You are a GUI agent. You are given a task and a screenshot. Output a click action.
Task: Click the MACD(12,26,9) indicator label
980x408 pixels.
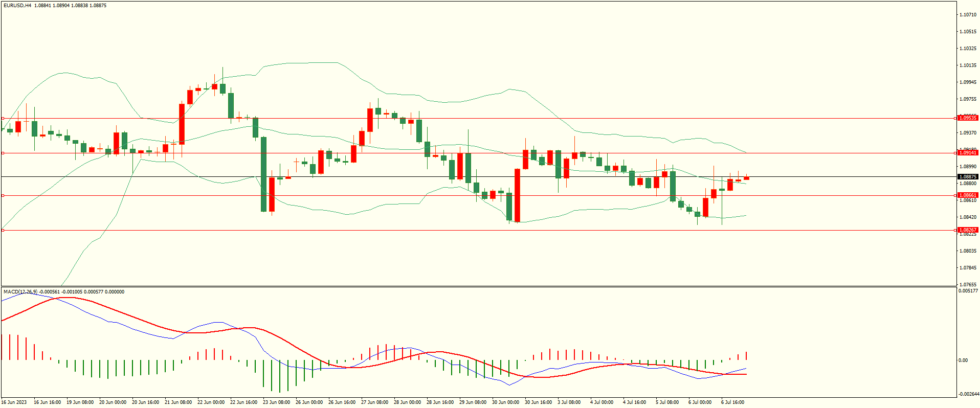pos(20,292)
